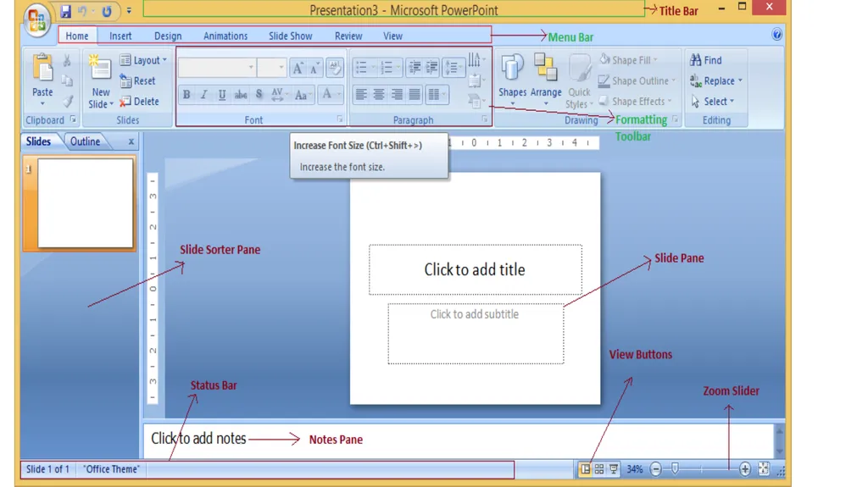
Task: Open the Line Spacing dropdown
Action: [454, 68]
